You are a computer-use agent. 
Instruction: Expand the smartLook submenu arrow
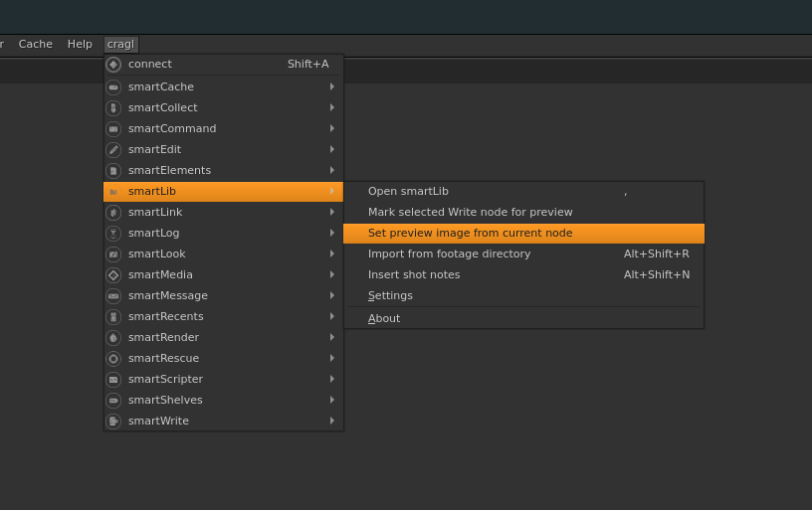pyautogui.click(x=332, y=254)
